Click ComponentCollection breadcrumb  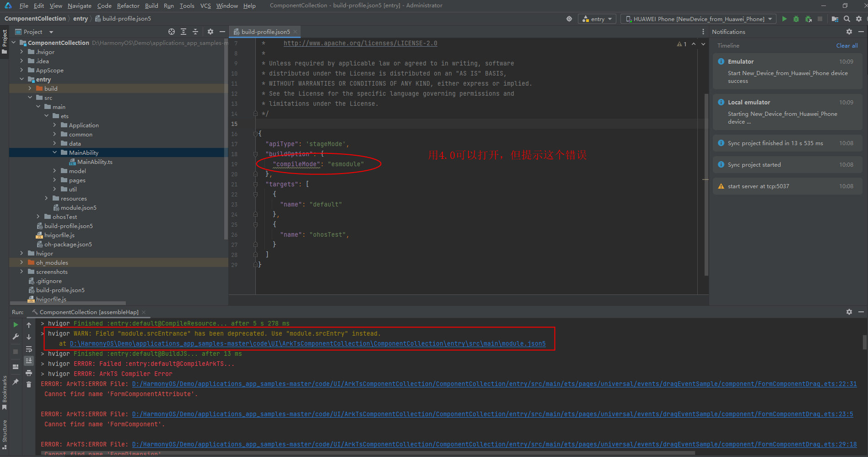pyautogui.click(x=35, y=18)
